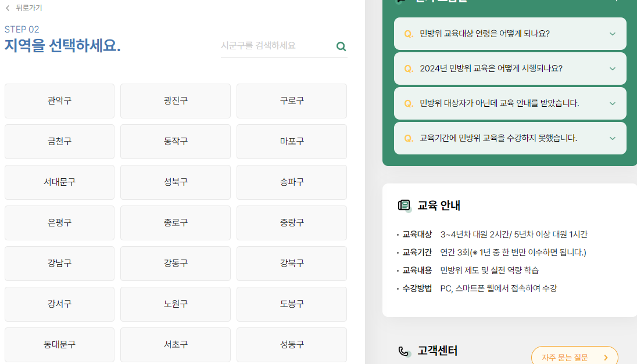637x364 pixels.
Task: Expand the FAQ about non-target education notice
Action: tap(510, 103)
